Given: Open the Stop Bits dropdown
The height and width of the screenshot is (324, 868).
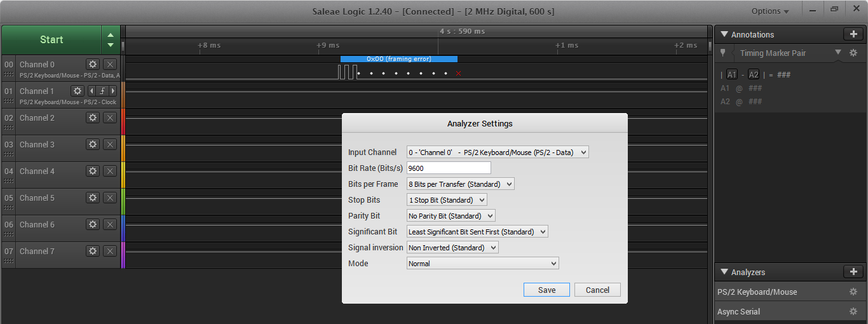Looking at the screenshot, I should click(447, 200).
